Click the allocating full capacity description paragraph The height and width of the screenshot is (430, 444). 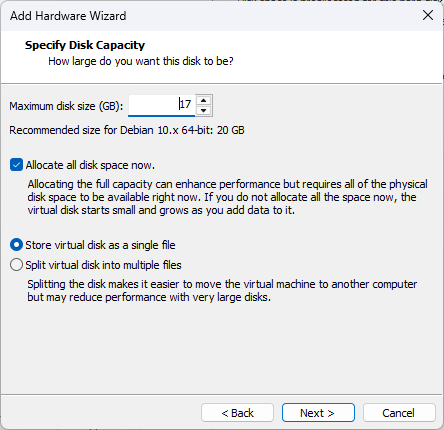click(227, 197)
